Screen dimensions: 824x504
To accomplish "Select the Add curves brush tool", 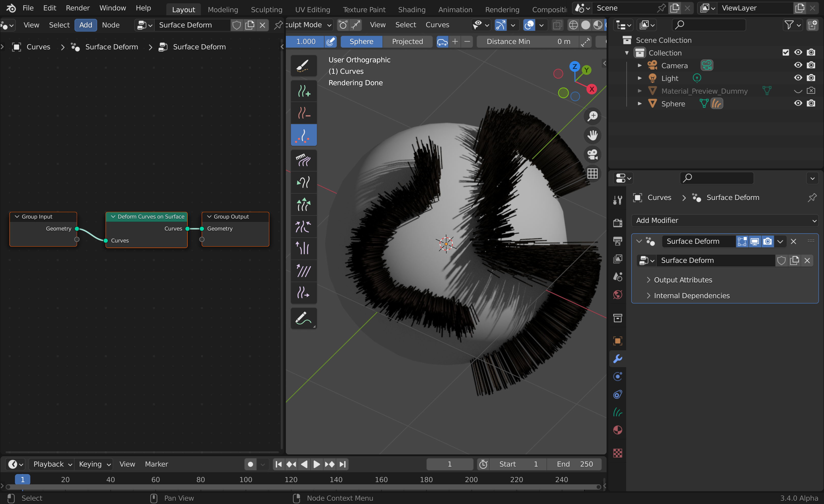I will coord(303,91).
